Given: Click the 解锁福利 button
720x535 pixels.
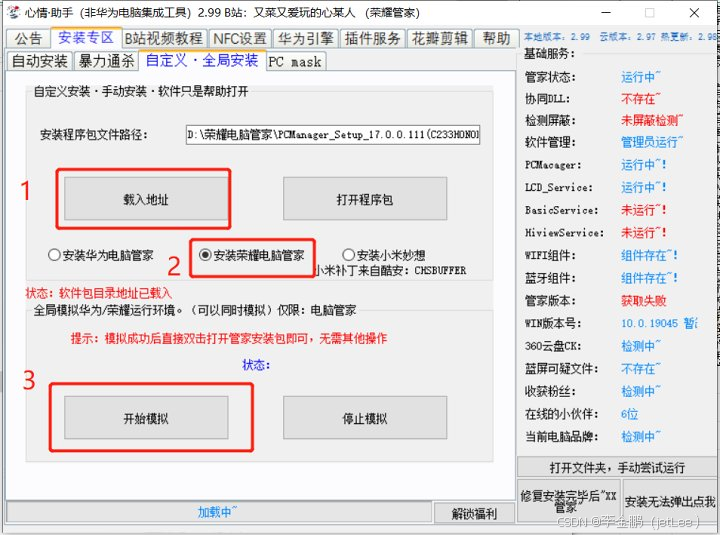Looking at the screenshot, I should [474, 513].
